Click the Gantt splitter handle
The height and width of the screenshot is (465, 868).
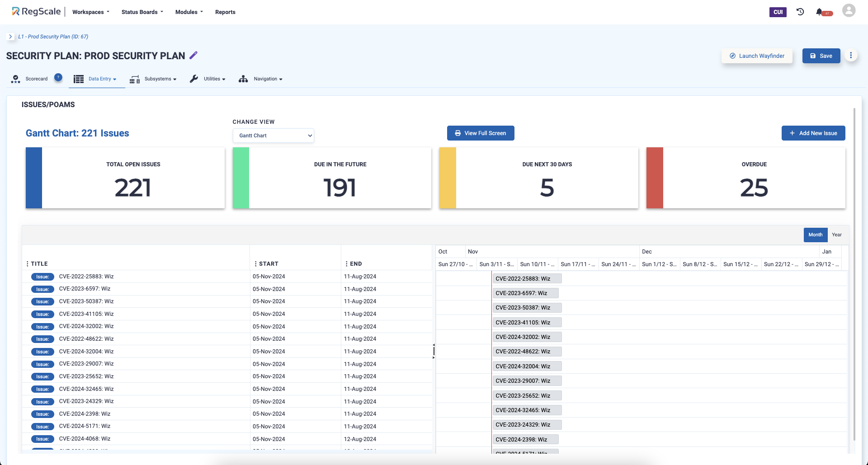pyautogui.click(x=434, y=351)
